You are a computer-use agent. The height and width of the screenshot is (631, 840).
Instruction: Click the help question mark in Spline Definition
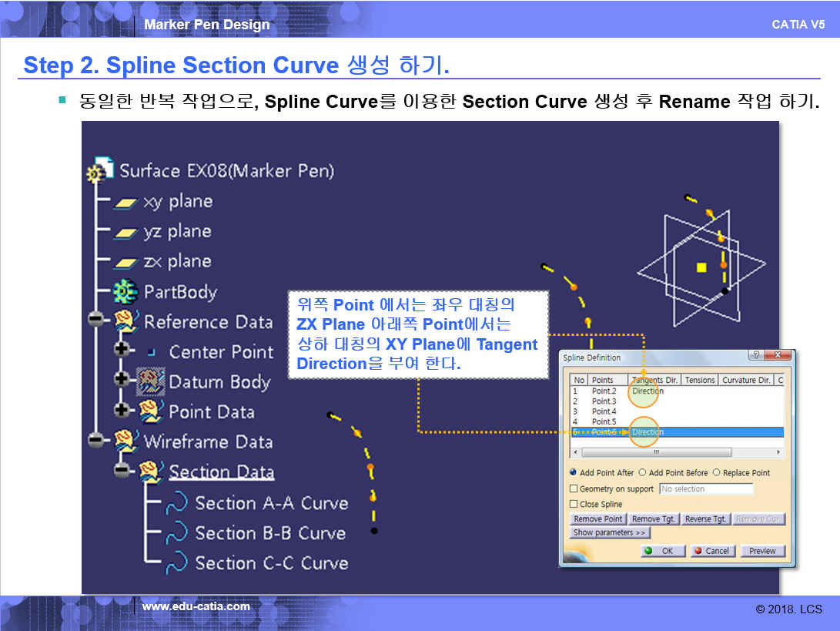coord(755,356)
